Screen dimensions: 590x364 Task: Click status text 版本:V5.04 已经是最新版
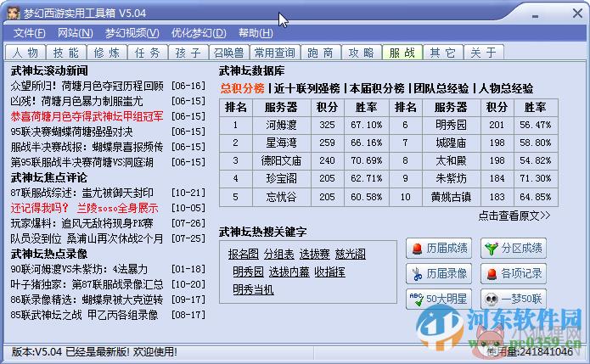(94, 352)
